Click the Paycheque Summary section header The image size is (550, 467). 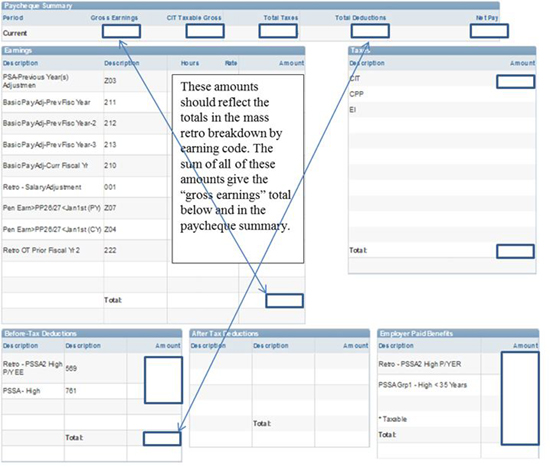(x=250, y=6)
